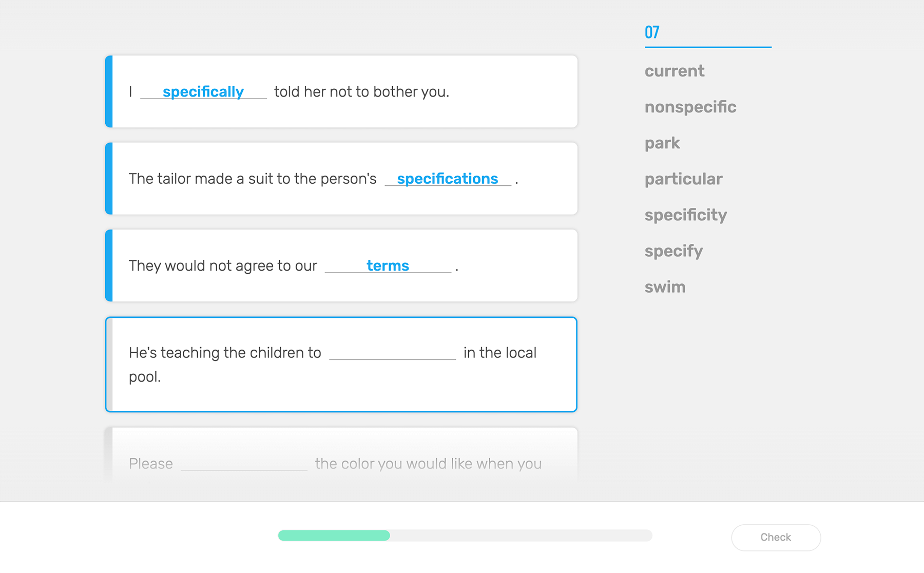
Task: Click exercise number 07 heading
Action: [x=652, y=32]
